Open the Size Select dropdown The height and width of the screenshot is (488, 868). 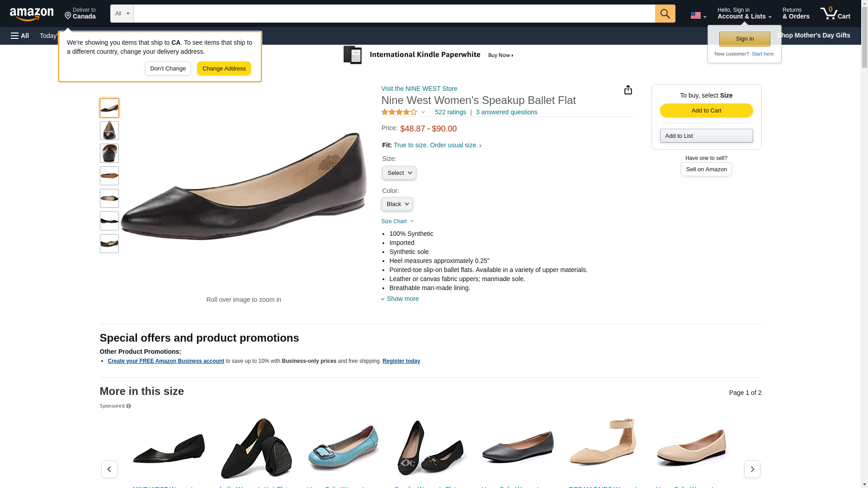point(399,173)
